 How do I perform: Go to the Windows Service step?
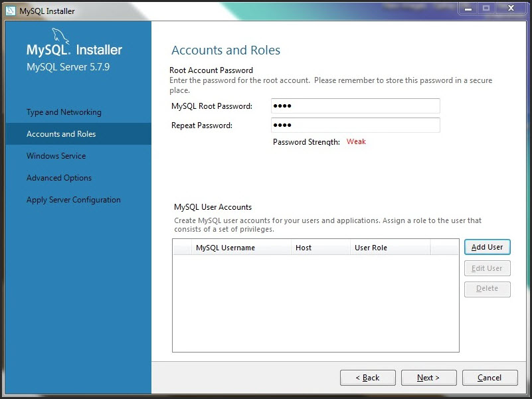coord(56,156)
